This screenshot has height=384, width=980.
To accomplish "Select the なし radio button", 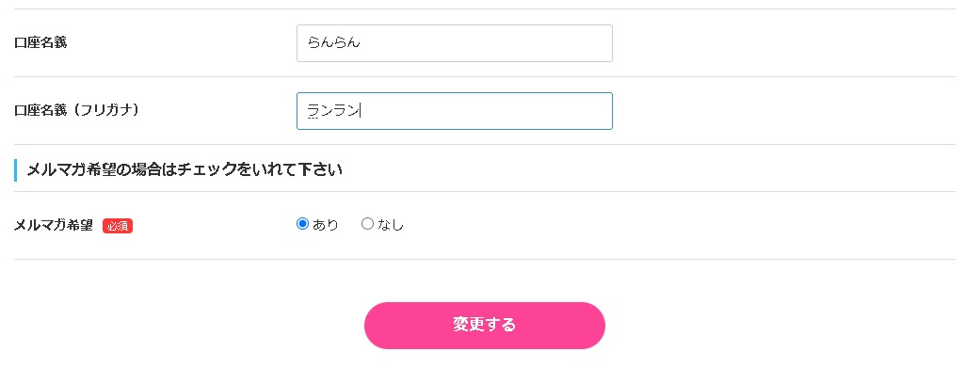I will tap(367, 224).
